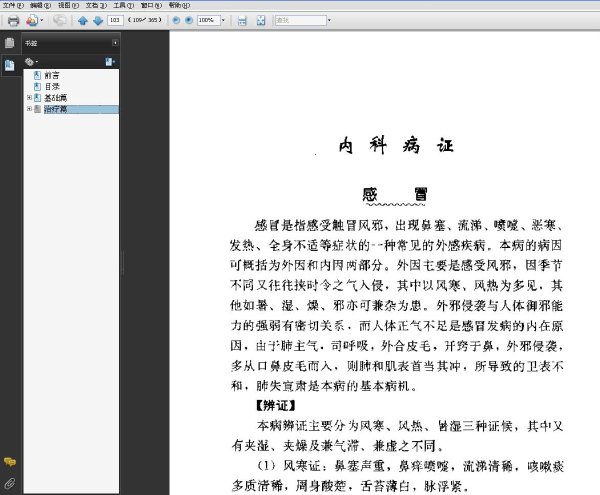The image size is (600, 495).
Task: Click the 目录 bookmark page icon
Action: point(37,86)
